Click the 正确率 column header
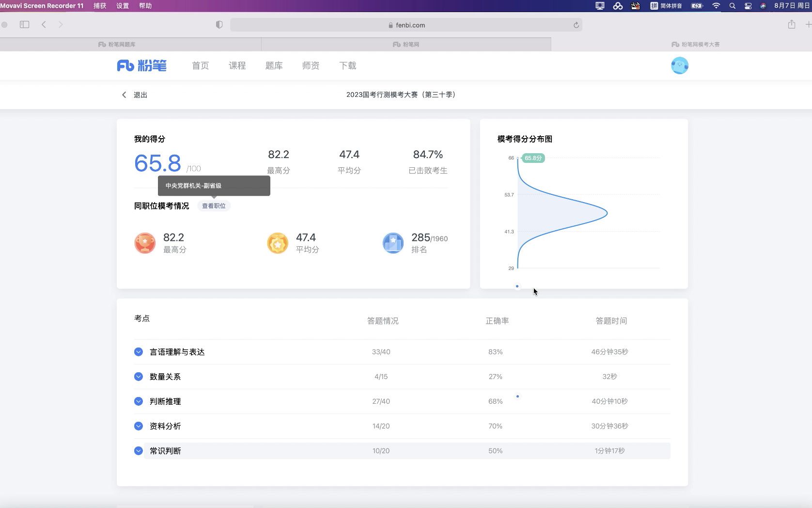812x508 pixels. (497, 321)
